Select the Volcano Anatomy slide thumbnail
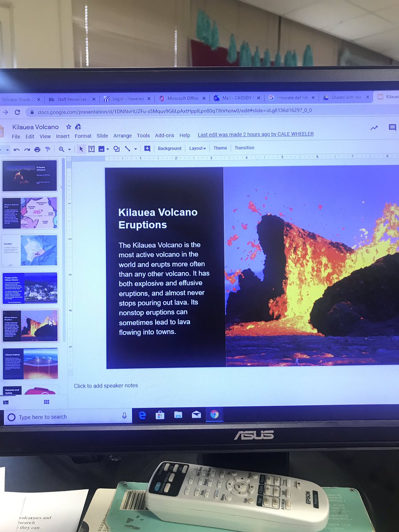Viewport: 399px width, 532px height. (30, 364)
